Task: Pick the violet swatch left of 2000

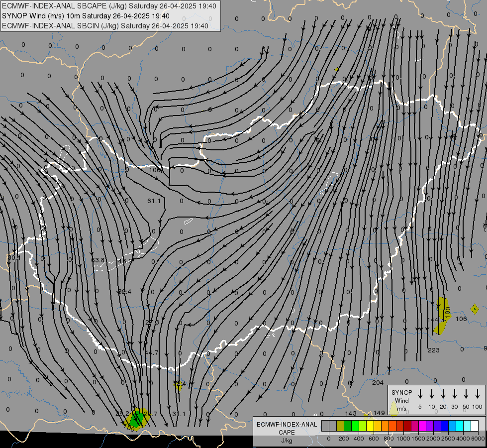Action: click(x=429, y=426)
